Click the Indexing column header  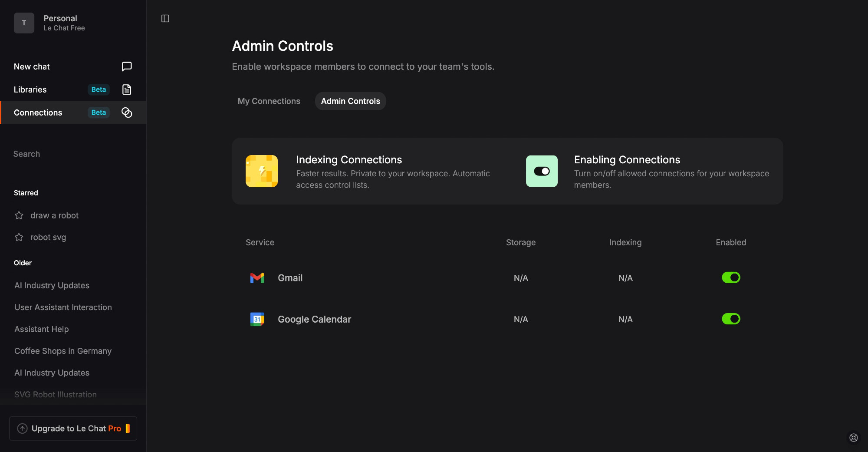[625, 242]
